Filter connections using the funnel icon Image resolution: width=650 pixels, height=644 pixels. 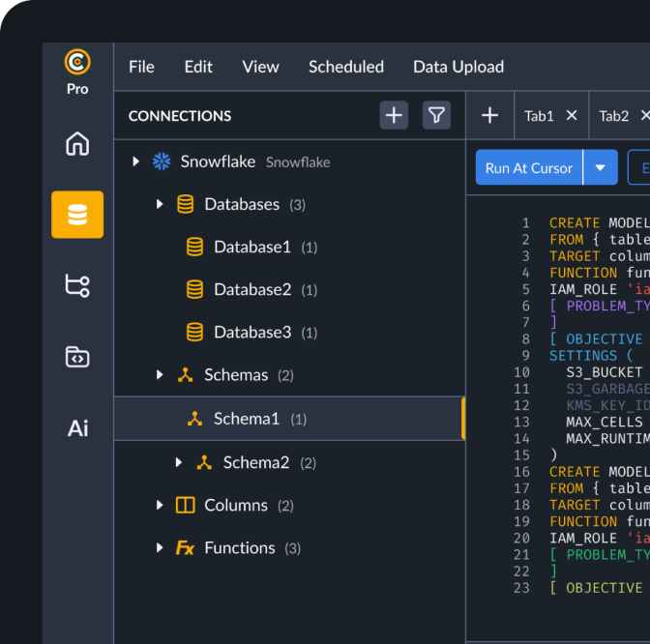coord(437,116)
